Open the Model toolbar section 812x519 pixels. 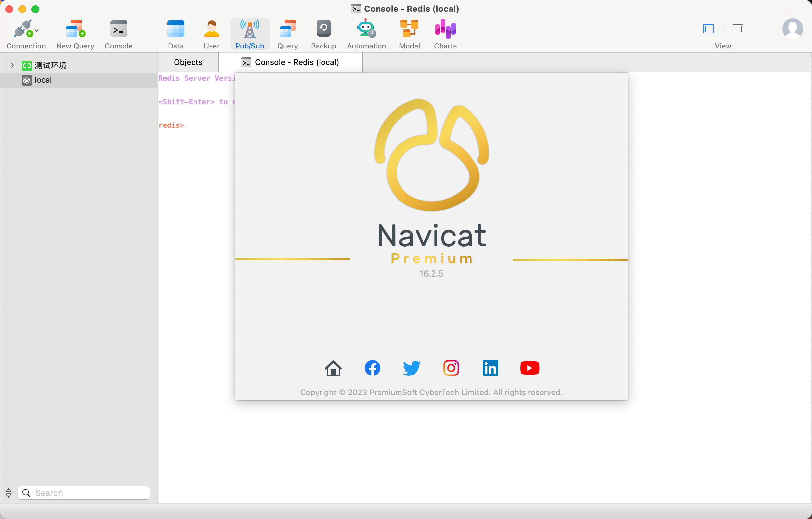coord(409,34)
